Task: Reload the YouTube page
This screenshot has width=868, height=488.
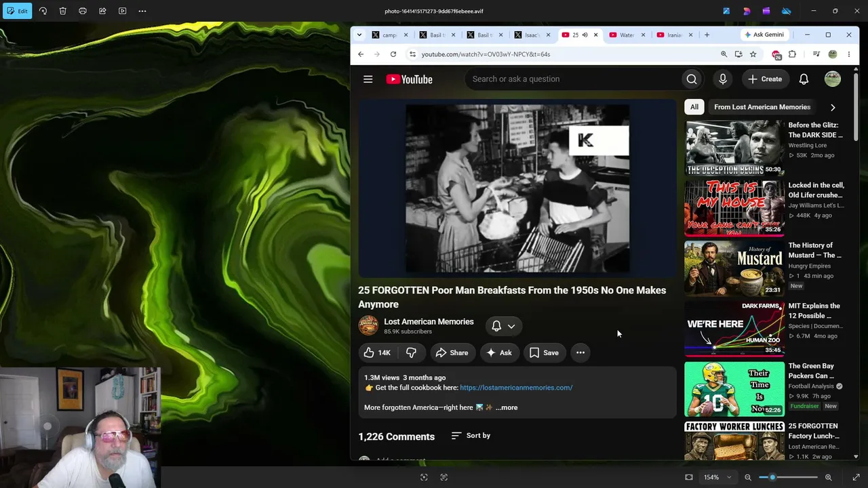Action: tap(393, 54)
